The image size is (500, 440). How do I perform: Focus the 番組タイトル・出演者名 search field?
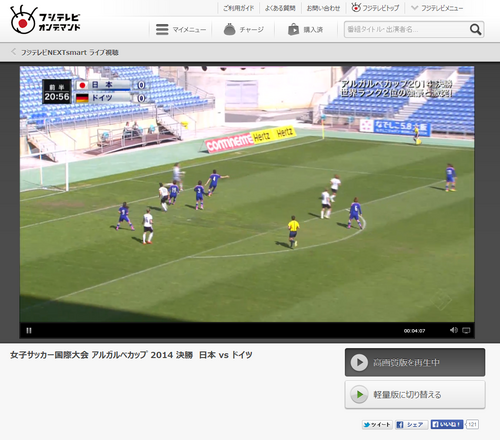(x=407, y=29)
